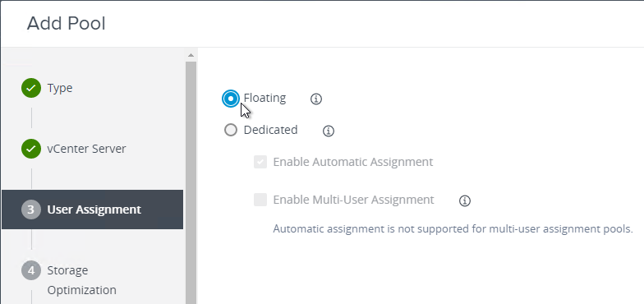This screenshot has width=644, height=304.
Task: Click the info icon beside Dedicated
Action: [x=329, y=131]
